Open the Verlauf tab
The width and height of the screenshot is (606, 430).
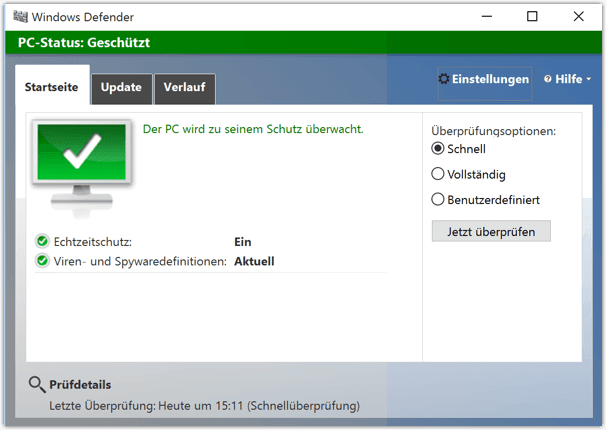[185, 89]
